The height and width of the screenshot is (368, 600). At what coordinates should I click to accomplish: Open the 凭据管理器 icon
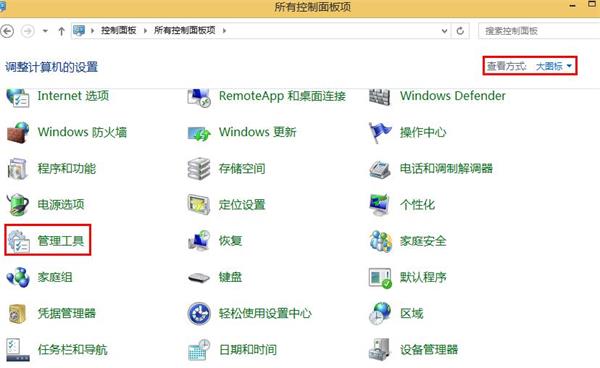click(x=18, y=314)
